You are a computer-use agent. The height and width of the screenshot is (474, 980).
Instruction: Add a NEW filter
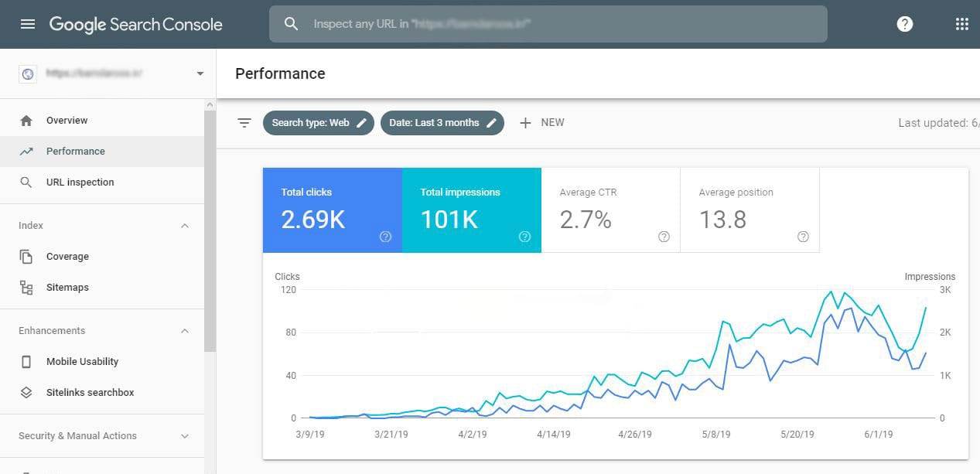tap(542, 123)
